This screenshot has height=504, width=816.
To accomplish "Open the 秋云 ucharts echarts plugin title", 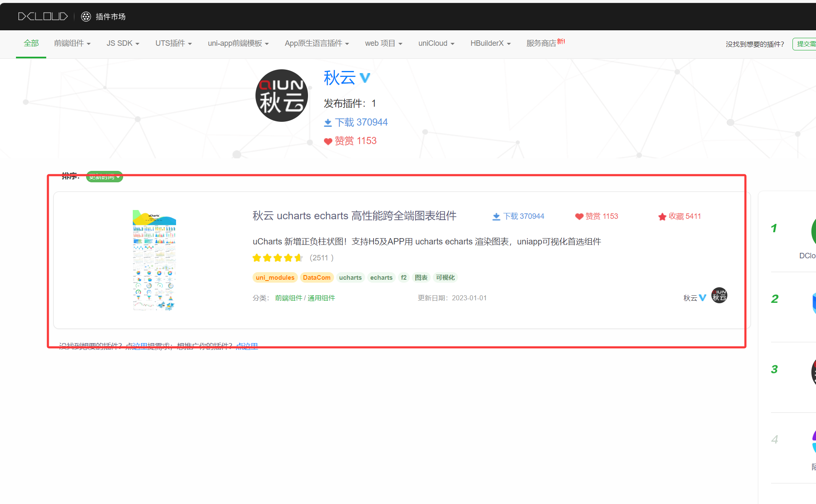I will [x=354, y=216].
